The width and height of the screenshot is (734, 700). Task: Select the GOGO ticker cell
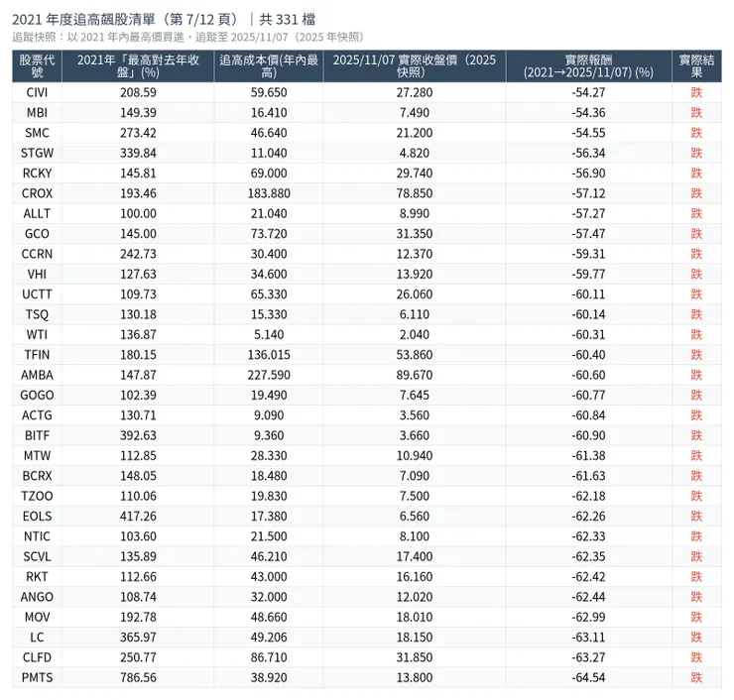(x=37, y=395)
